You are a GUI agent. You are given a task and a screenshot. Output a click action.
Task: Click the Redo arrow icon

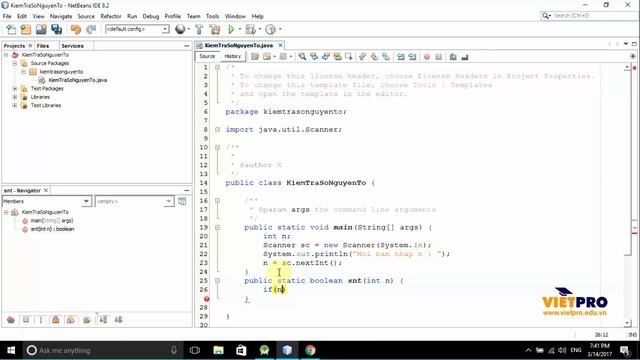point(91,29)
